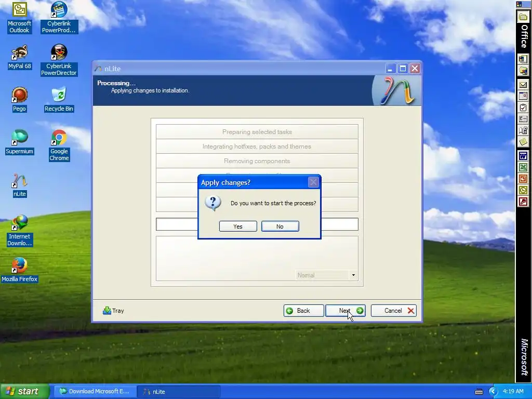Viewport: 532px width, 399px height.
Task: Select the Recycle Bin desktop icon
Action: (x=59, y=100)
